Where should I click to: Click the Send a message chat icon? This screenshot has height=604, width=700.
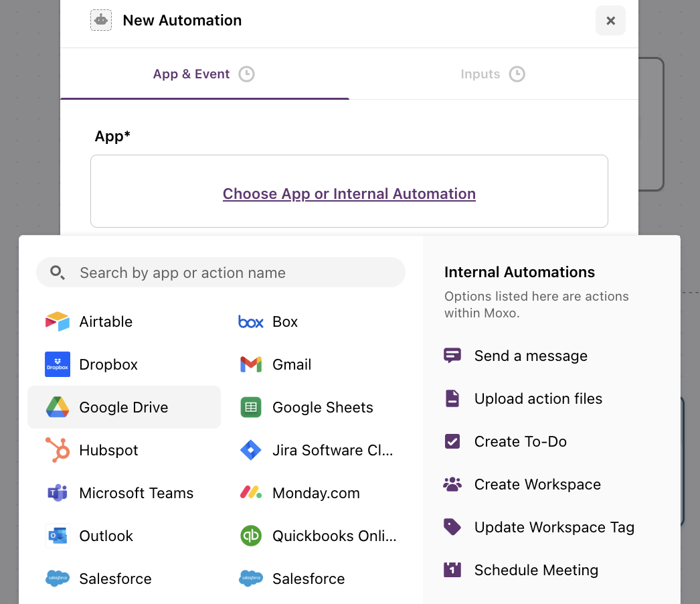452,356
